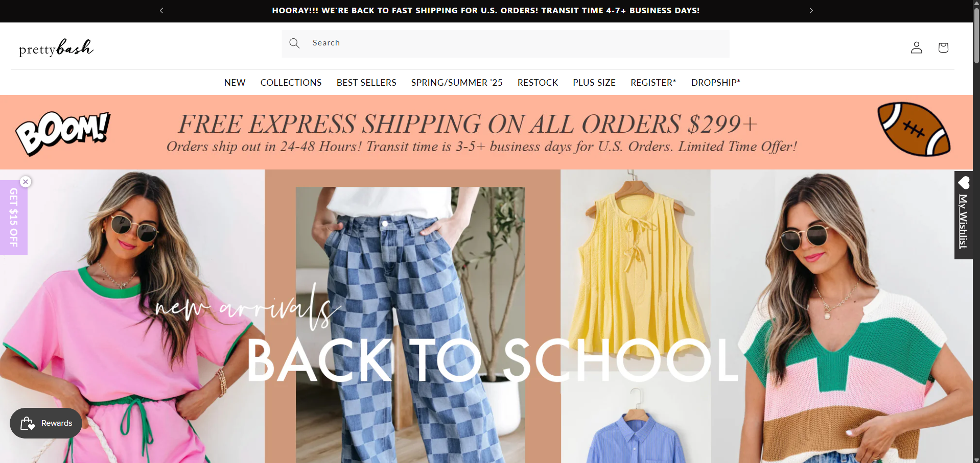Open the shopping cart icon

[943, 47]
